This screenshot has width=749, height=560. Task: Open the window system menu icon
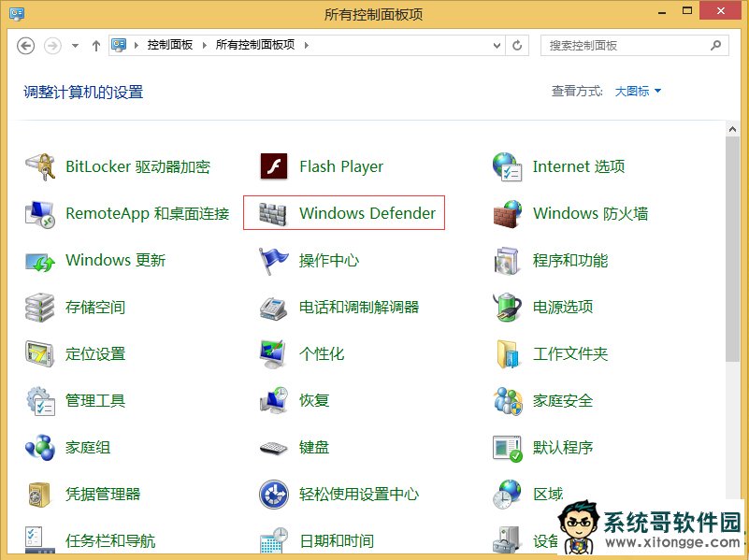17,13
